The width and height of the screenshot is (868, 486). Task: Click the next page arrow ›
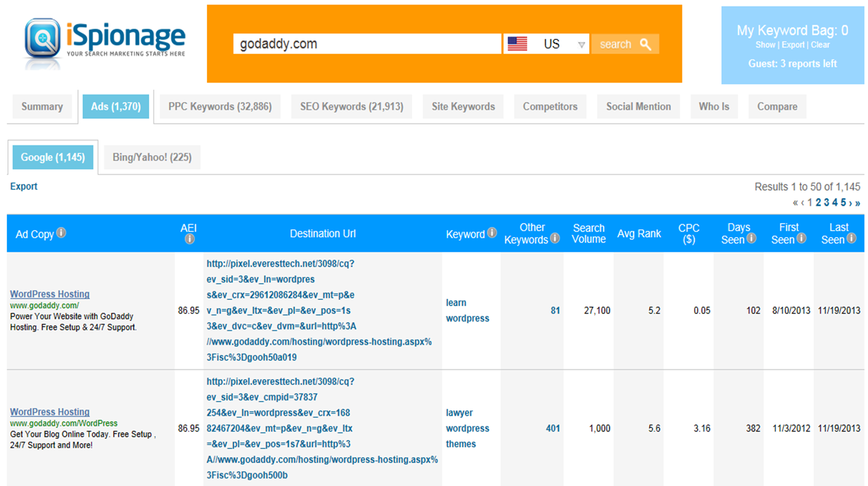tap(850, 203)
